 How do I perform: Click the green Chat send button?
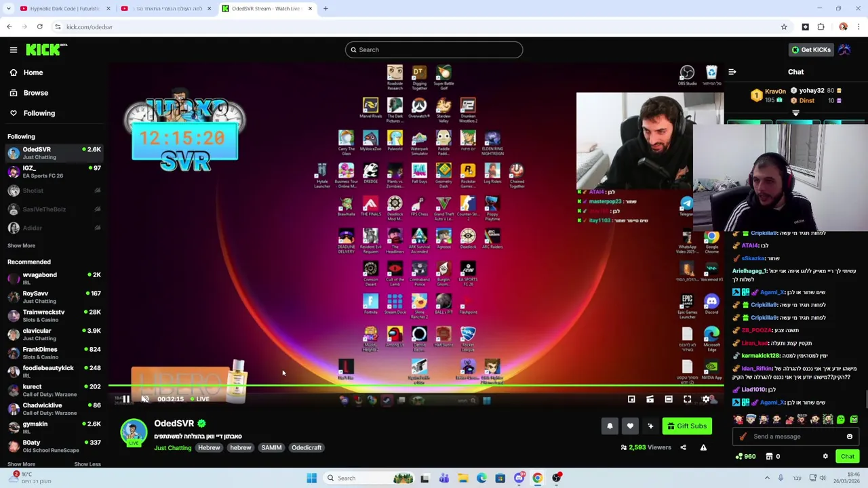(x=848, y=456)
